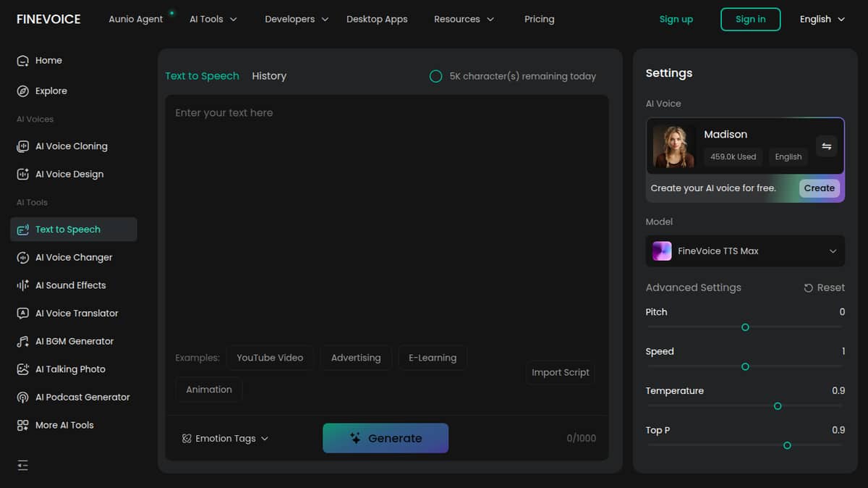Viewport: 868px width, 488px height.
Task: Click the Madison voice portrait thumbnail
Action: click(x=673, y=146)
